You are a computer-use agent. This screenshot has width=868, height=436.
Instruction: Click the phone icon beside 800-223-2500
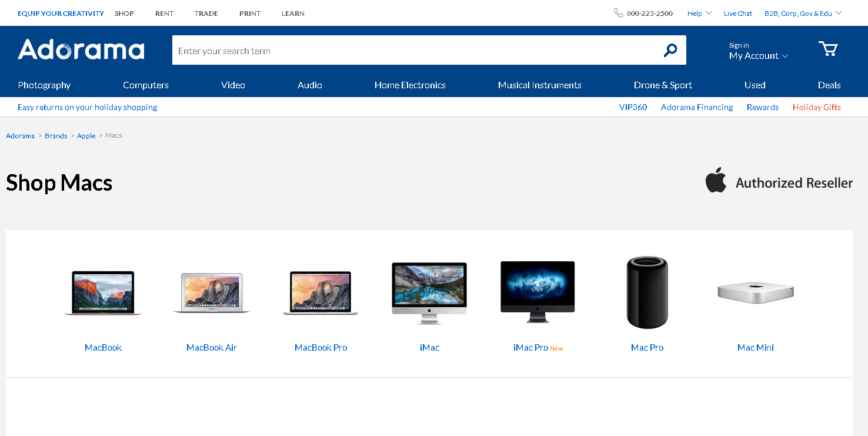pos(618,13)
